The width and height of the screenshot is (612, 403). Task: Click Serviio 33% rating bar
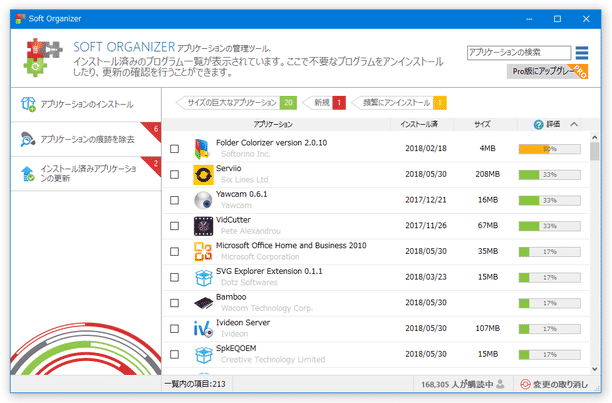click(550, 175)
